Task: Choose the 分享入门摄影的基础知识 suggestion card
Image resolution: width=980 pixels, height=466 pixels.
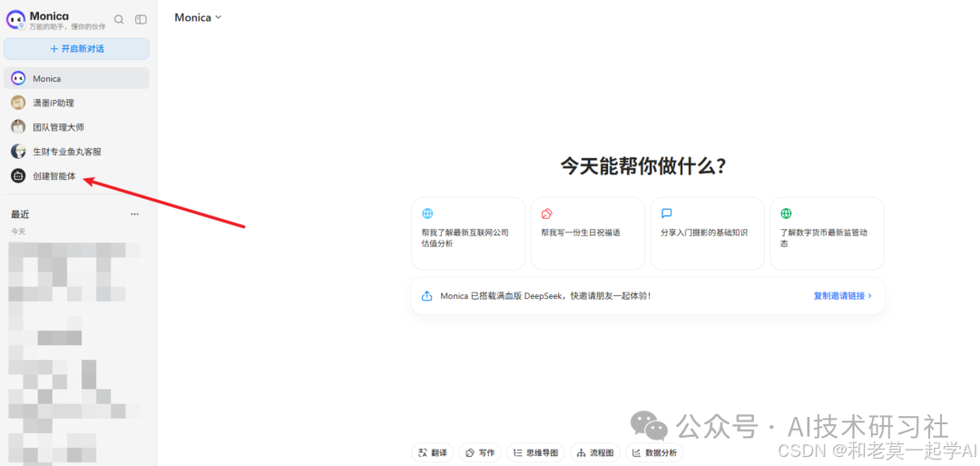Action: point(707,233)
